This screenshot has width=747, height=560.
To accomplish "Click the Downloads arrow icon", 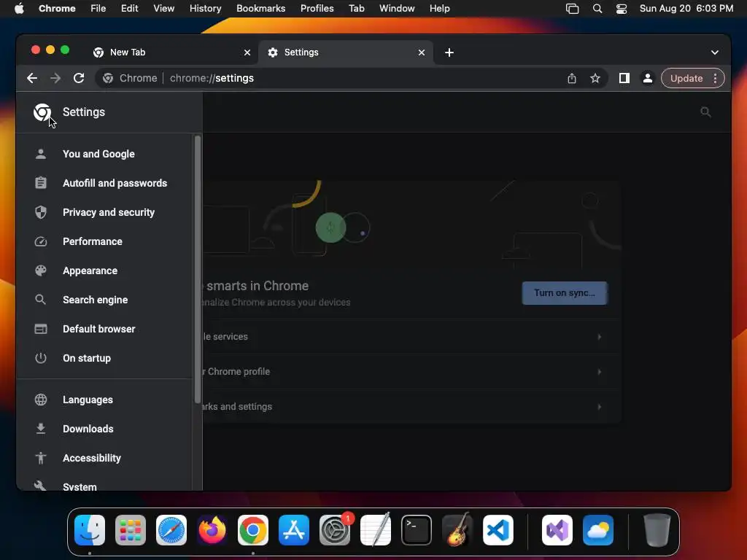I will pyautogui.click(x=41, y=429).
